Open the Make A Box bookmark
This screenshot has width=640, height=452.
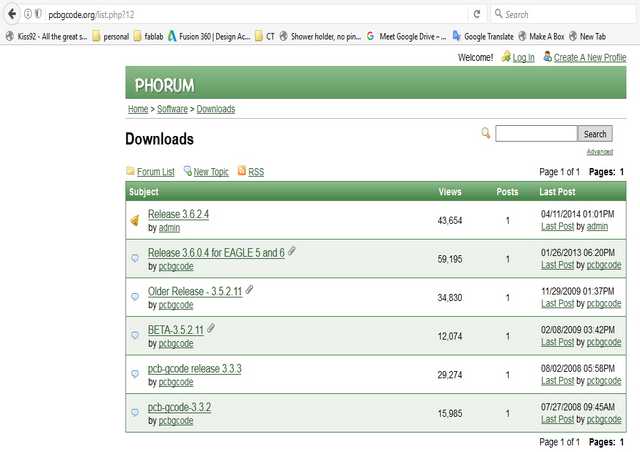coord(541,37)
